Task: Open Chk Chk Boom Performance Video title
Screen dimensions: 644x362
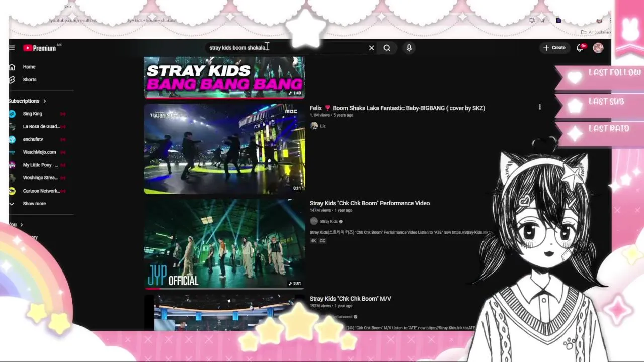Action: [x=370, y=203]
